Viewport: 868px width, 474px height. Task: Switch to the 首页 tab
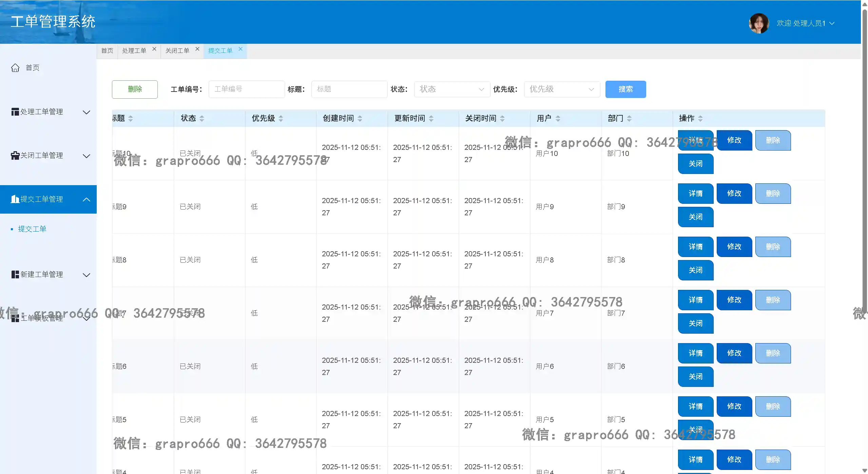pos(107,51)
